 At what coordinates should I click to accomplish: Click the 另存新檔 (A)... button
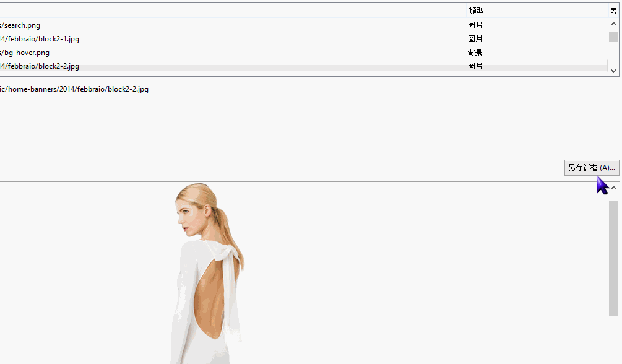tap(592, 168)
